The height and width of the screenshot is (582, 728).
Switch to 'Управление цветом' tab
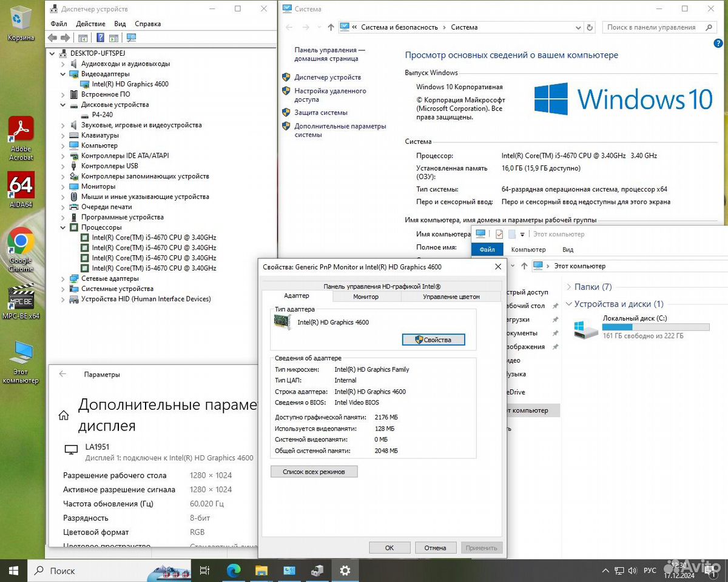(451, 296)
